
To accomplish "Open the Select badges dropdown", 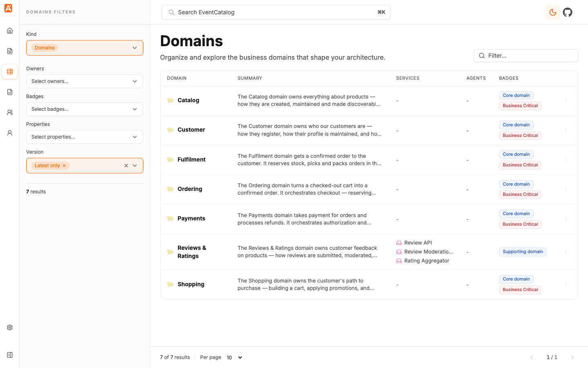I will (85, 109).
